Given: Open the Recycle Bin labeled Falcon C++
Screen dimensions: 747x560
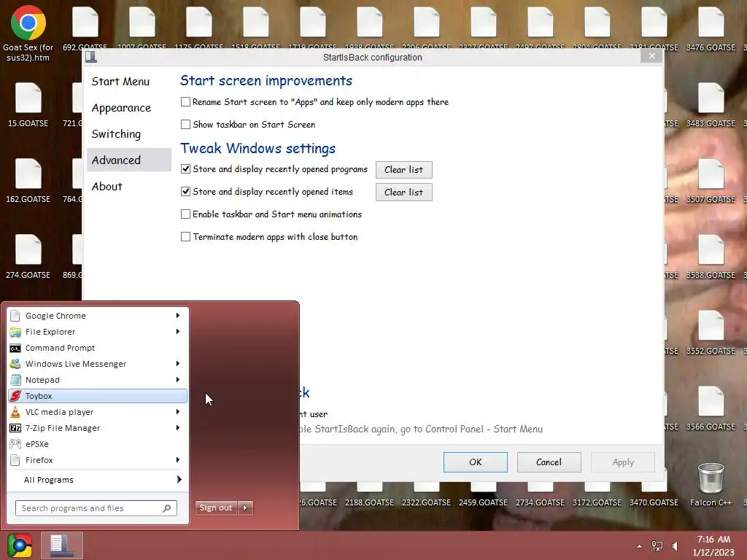Looking at the screenshot, I should (711, 478).
